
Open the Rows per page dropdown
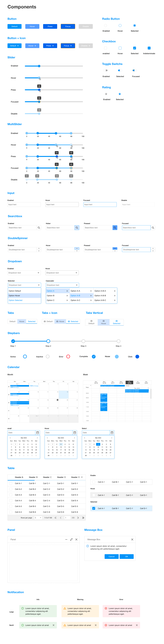[38, 518]
